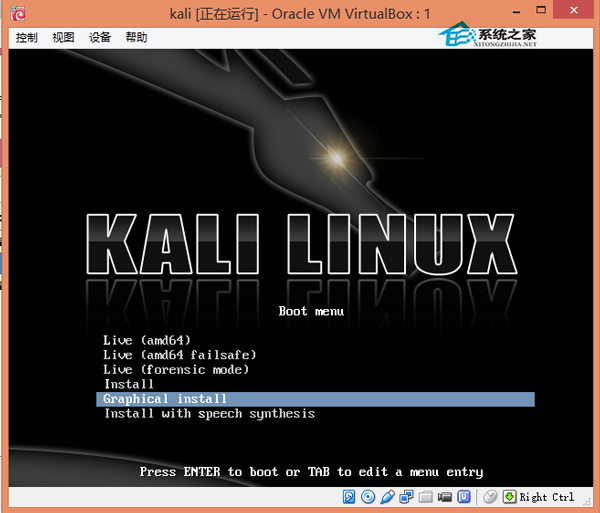
Task: Click the green arrow host key icon
Action: 509,497
